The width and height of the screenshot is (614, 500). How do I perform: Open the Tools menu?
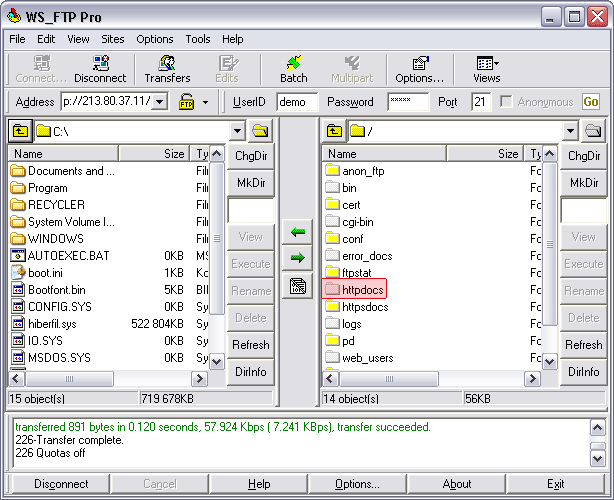point(198,39)
